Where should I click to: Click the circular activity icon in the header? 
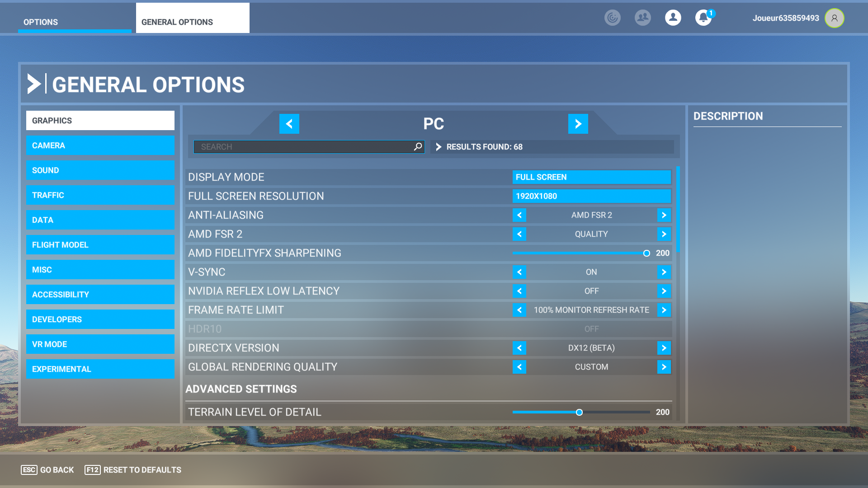(x=612, y=18)
